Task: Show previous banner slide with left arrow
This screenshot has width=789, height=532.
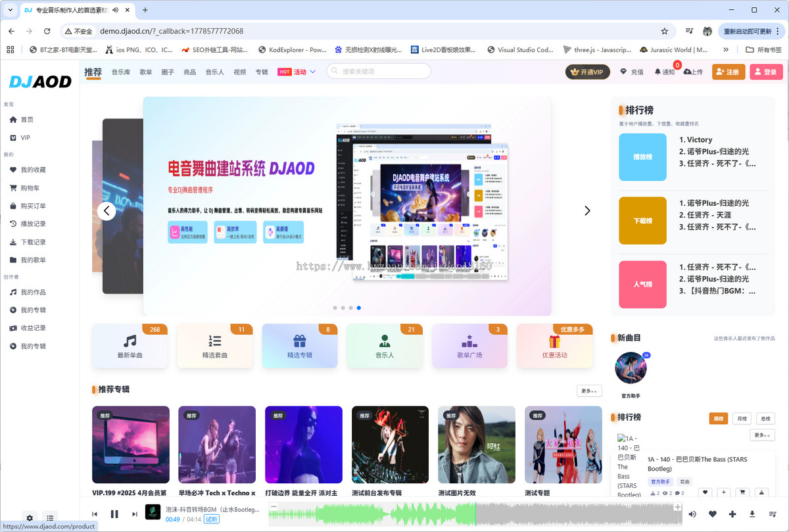Action: [x=107, y=210]
